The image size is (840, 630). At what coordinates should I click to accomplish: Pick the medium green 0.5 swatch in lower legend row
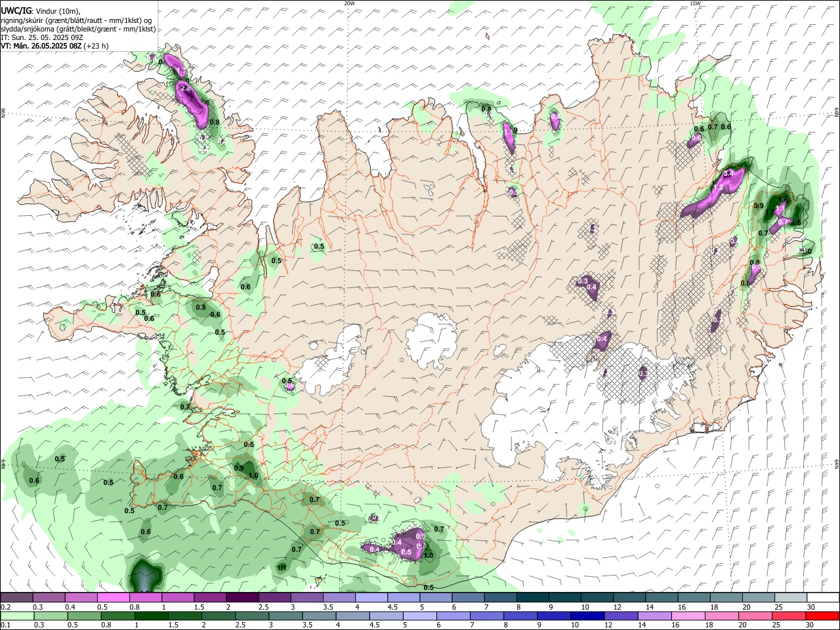(84, 616)
